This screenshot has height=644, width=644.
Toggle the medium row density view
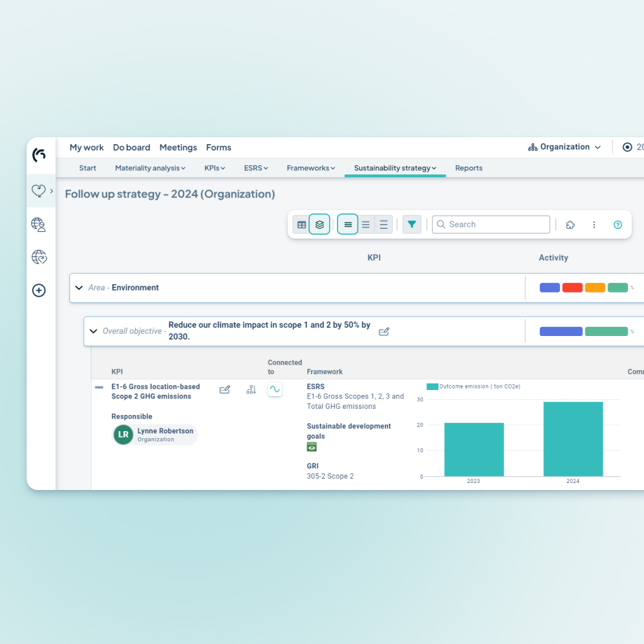pyautogui.click(x=365, y=224)
